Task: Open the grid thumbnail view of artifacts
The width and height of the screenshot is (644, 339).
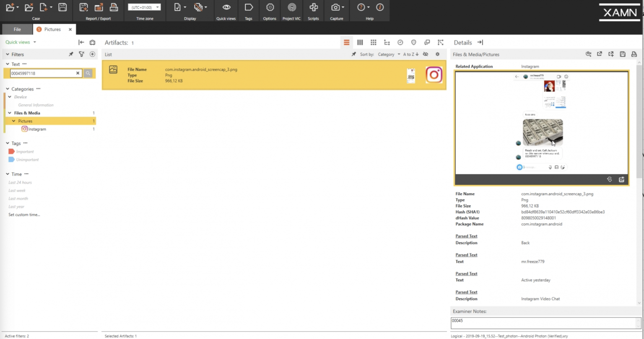Action: point(373,42)
